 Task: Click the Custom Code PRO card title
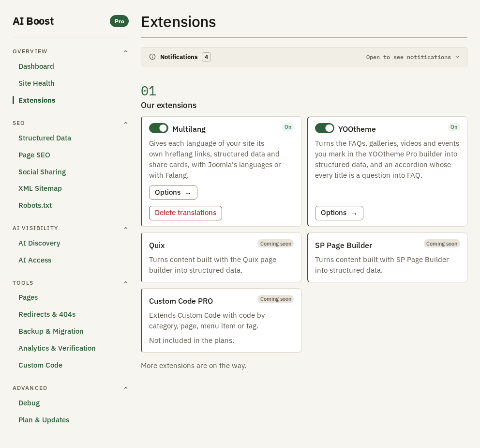[181, 301]
